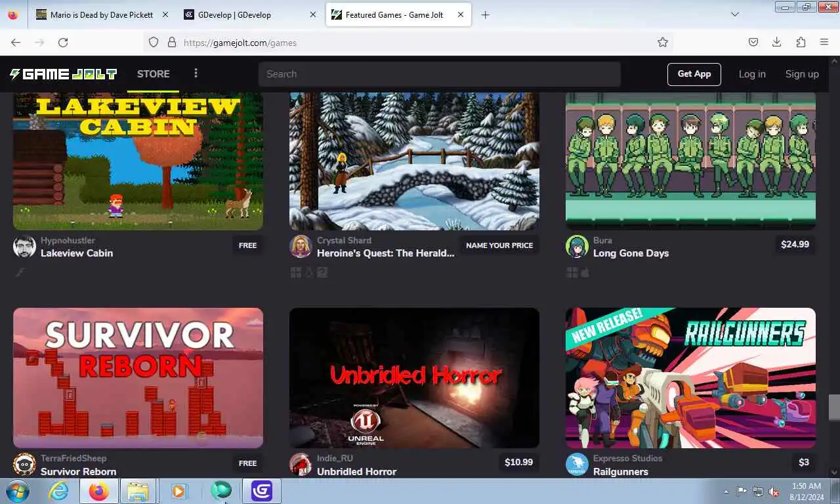Open the GDevelop taskbar icon
Image resolution: width=840 pixels, height=504 pixels.
262,491
